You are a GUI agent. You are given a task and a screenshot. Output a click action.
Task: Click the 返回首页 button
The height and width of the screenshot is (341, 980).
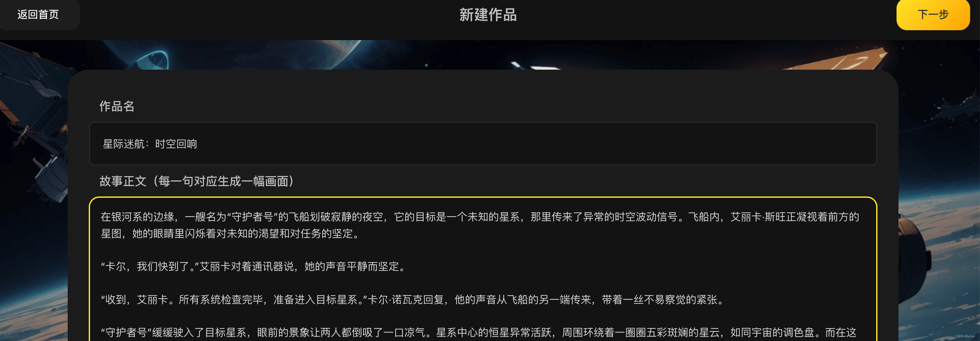coord(38,14)
